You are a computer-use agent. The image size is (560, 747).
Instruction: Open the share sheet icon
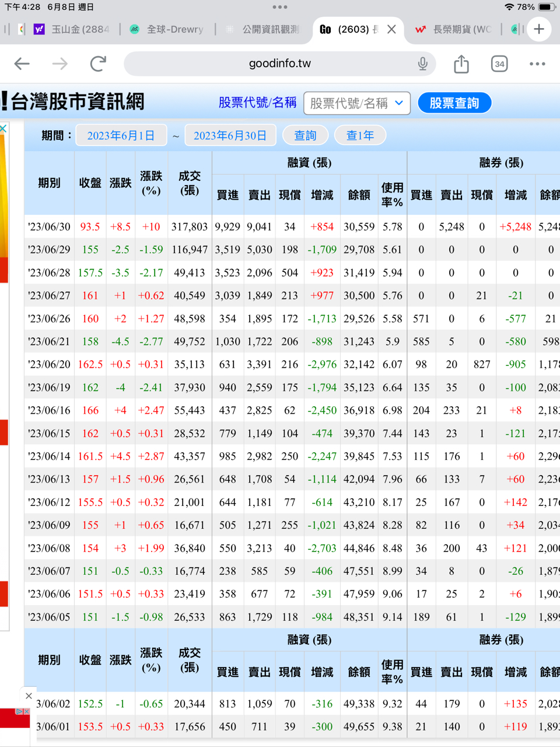pyautogui.click(x=461, y=64)
